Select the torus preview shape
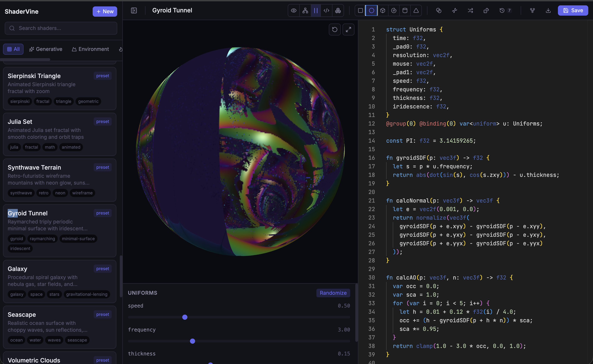The image size is (593, 364). tap(394, 11)
